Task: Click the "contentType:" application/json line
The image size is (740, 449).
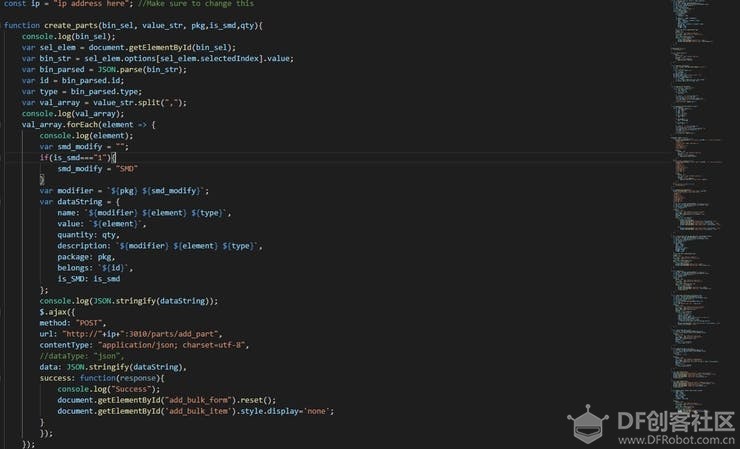Action: click(x=144, y=345)
